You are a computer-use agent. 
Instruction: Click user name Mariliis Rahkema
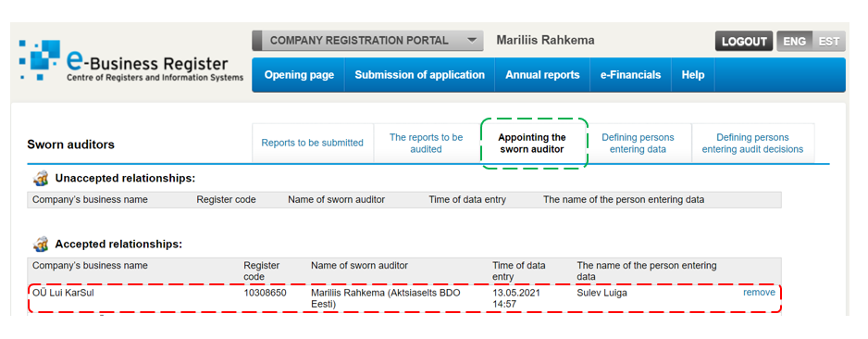coord(545,41)
